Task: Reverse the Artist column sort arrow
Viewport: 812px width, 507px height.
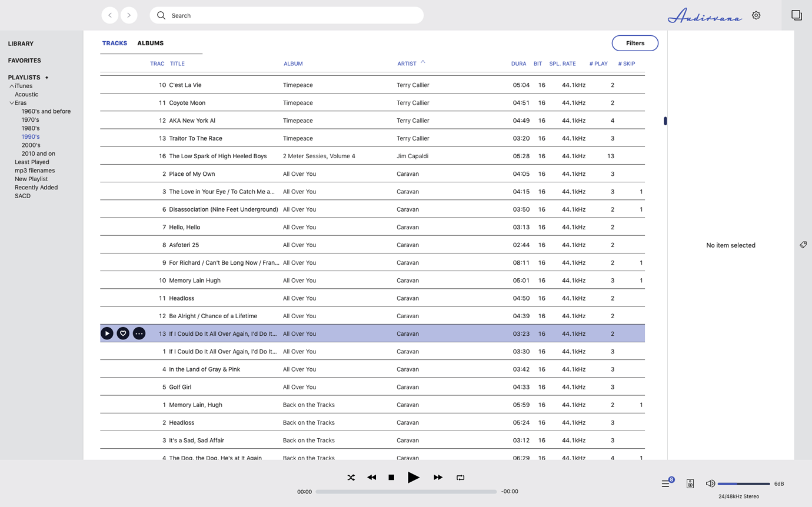Action: (x=422, y=62)
